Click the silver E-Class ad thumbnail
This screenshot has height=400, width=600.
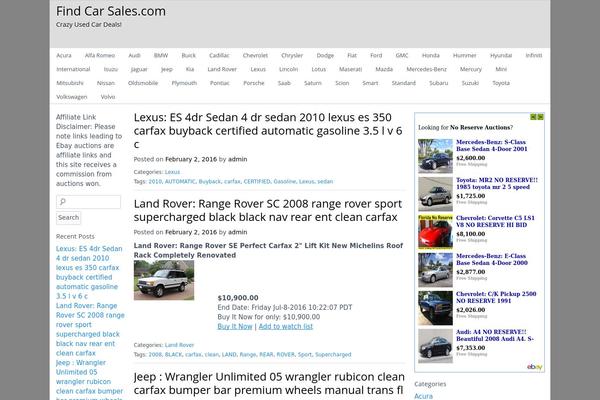click(x=435, y=270)
